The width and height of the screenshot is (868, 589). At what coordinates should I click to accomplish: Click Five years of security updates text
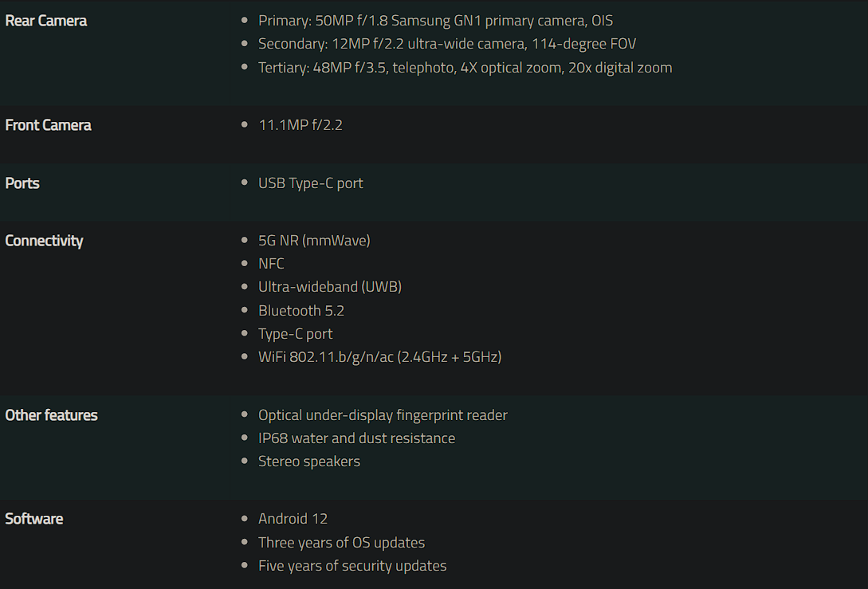(x=352, y=566)
